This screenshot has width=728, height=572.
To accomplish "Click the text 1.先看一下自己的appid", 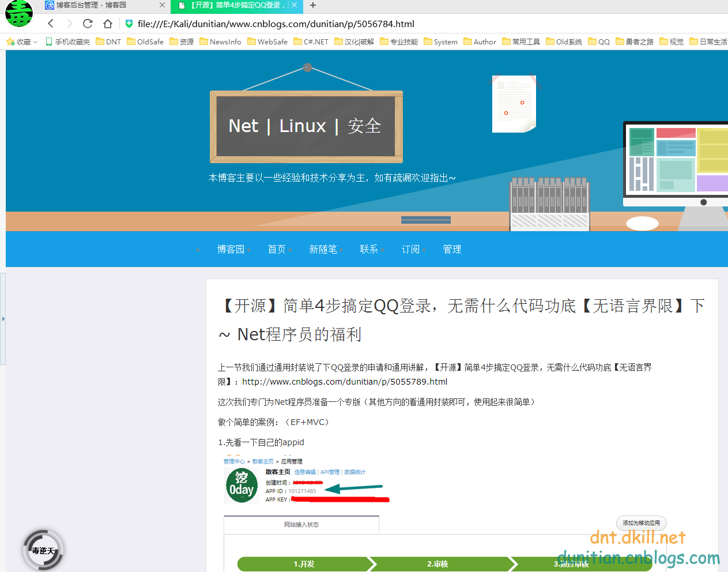I will click(261, 442).
